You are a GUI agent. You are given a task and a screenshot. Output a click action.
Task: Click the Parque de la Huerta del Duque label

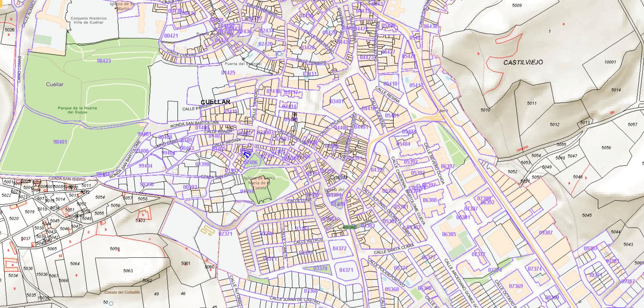77,110
